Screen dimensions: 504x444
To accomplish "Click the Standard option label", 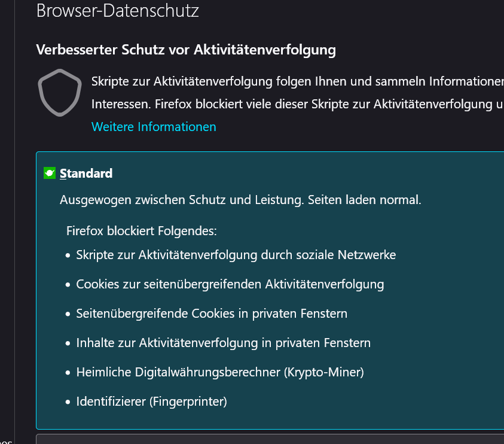I will pos(86,174).
